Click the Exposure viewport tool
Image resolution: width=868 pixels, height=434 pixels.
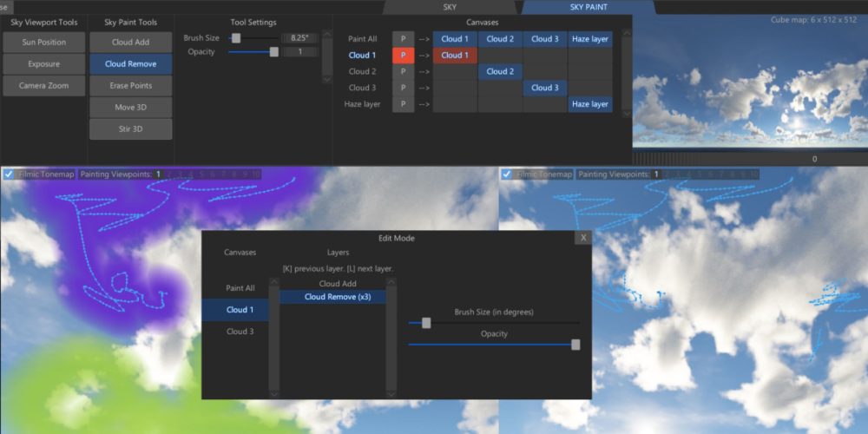[x=43, y=63]
